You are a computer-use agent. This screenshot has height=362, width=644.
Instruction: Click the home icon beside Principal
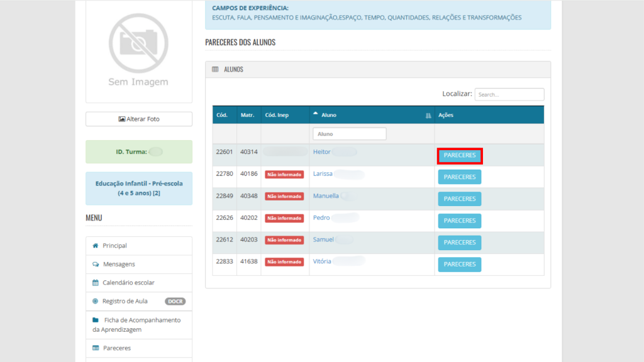[x=95, y=246]
